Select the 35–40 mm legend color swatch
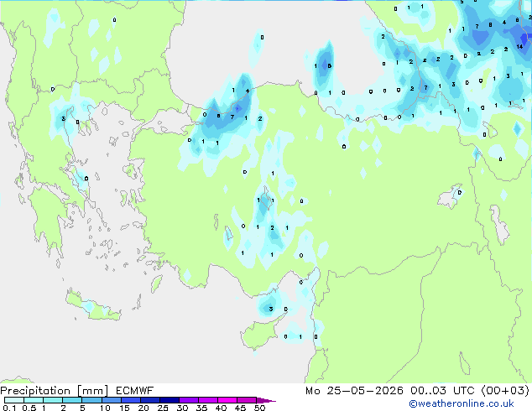The width and height of the screenshot is (532, 411). [207, 400]
